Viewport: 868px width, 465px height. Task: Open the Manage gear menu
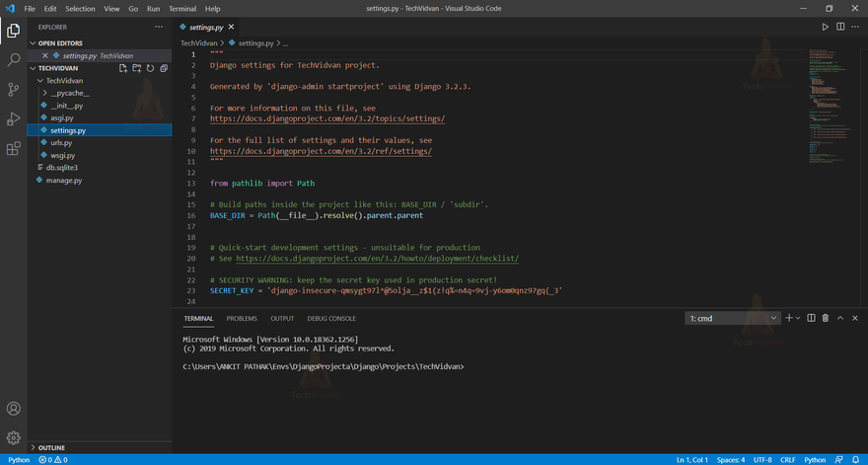click(x=14, y=437)
